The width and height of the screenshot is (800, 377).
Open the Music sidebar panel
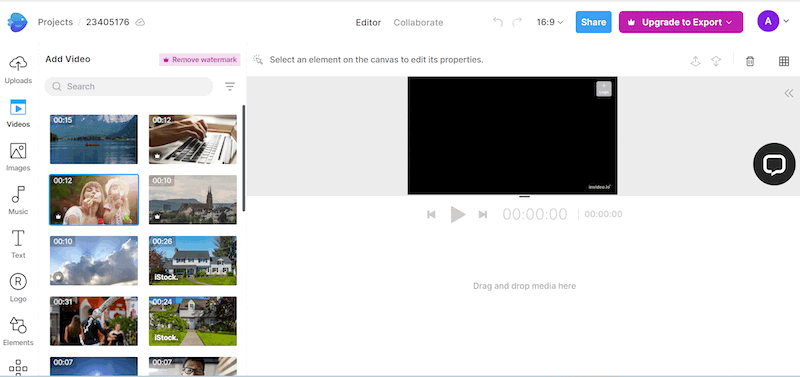18,201
